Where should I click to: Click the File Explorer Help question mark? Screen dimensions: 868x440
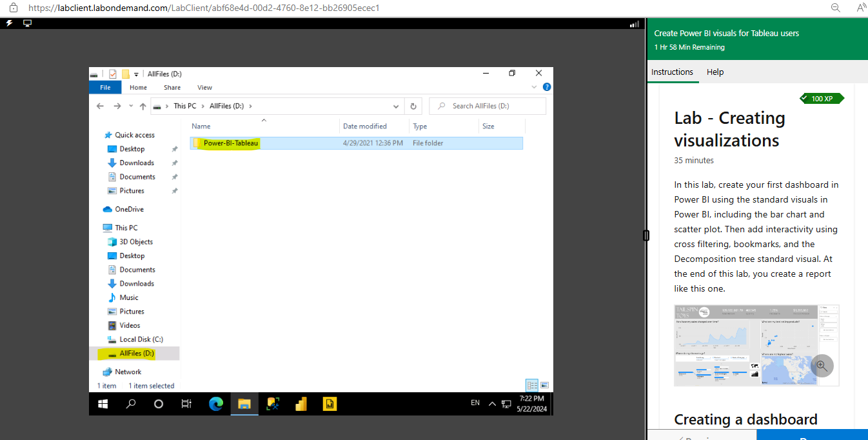point(547,87)
